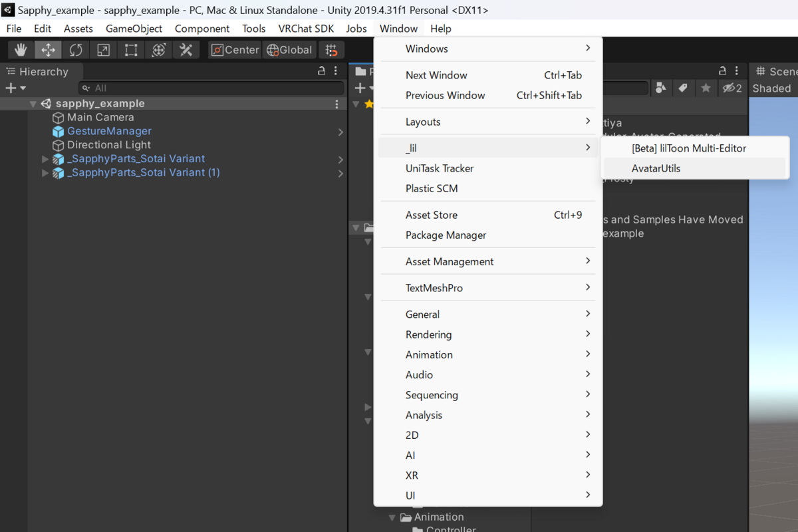Image resolution: width=798 pixels, height=532 pixels.
Task: Select the Scale tool
Action: (103, 50)
